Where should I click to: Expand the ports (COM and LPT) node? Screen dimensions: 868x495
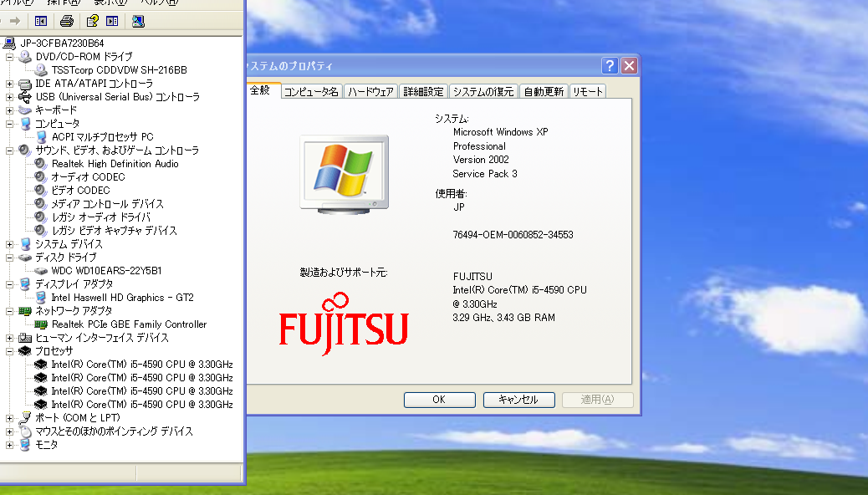tap(9, 418)
